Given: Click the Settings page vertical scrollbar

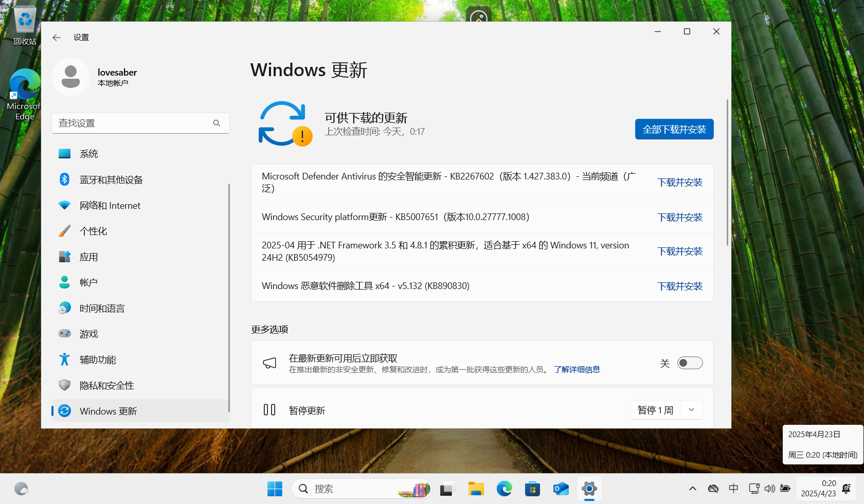Looking at the screenshot, I should [727, 172].
